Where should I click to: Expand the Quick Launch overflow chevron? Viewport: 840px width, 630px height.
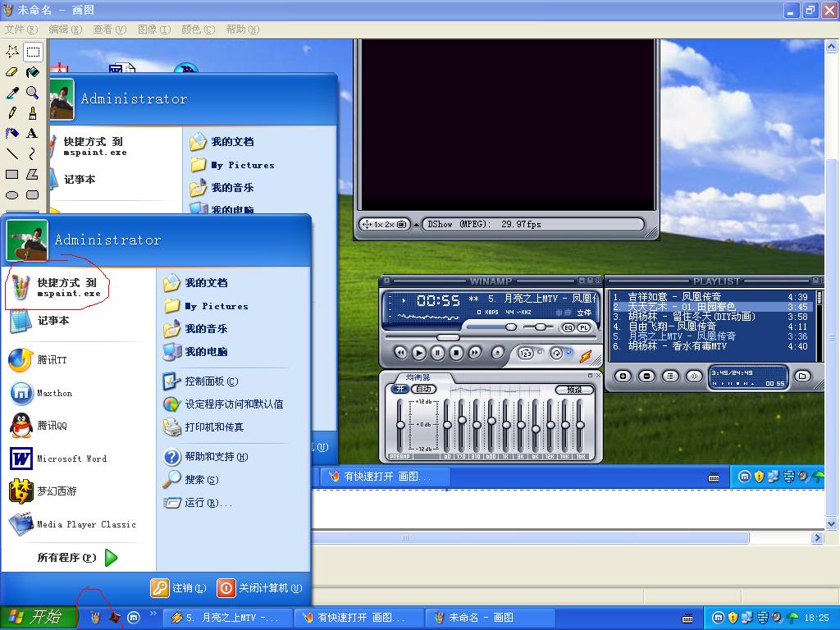click(153, 614)
